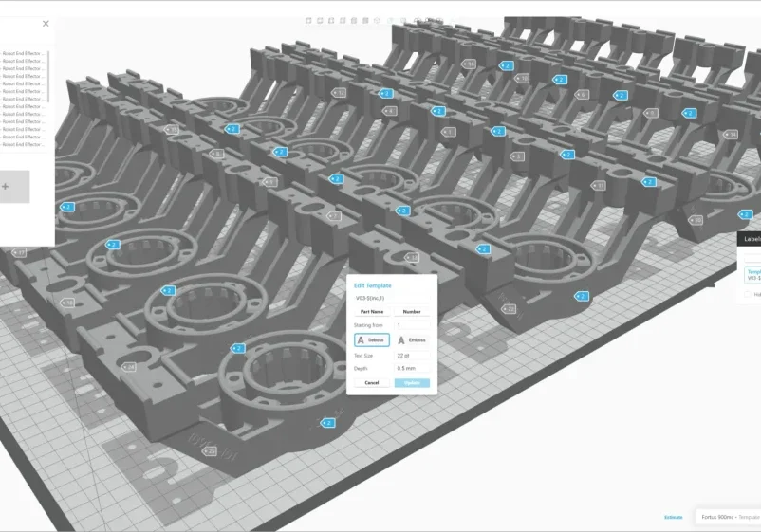Open the Estimate link at bottom right
The image size is (761, 532).
click(x=673, y=517)
